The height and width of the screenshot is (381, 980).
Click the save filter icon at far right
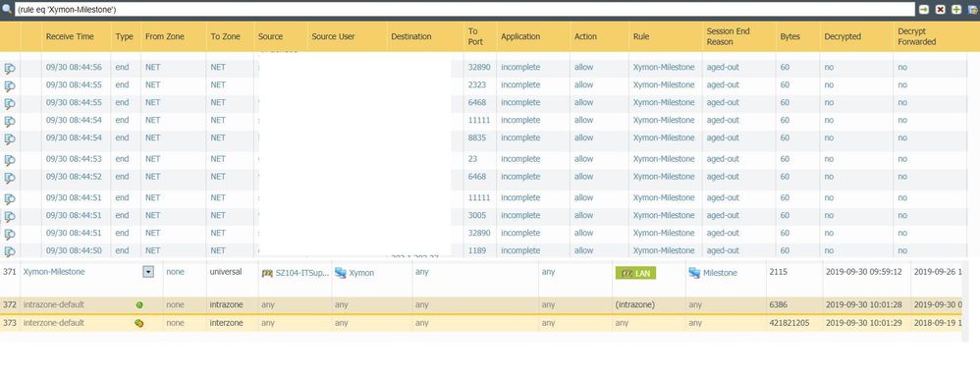[972, 10]
